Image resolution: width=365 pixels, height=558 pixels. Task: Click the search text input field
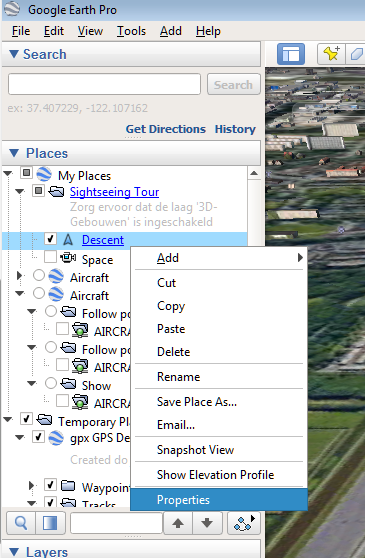coord(104,84)
